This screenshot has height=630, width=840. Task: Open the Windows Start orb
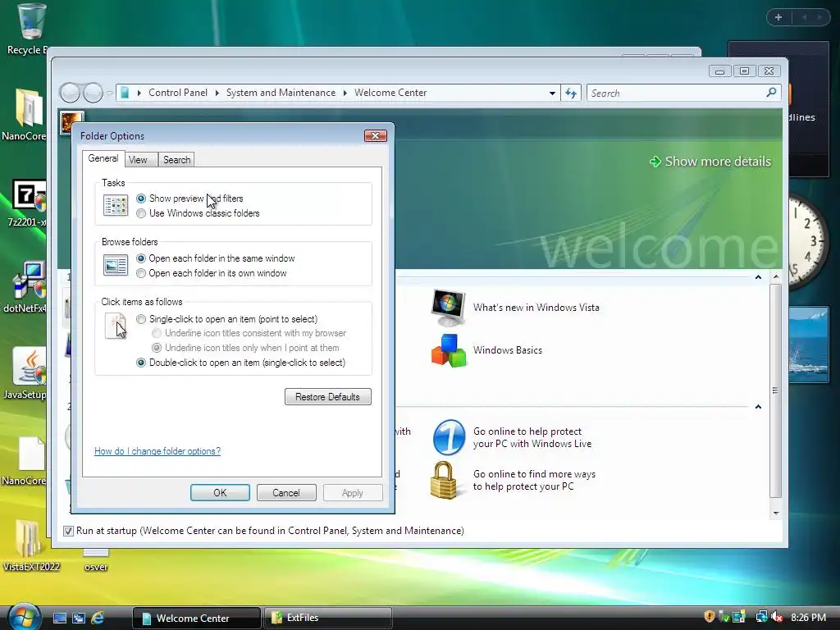[x=23, y=617]
